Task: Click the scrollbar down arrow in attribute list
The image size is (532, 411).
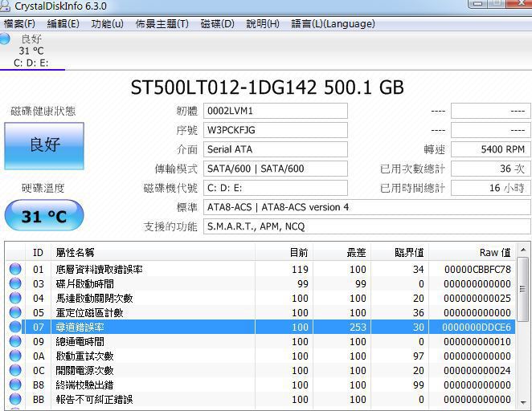Action: pyautogui.click(x=523, y=402)
